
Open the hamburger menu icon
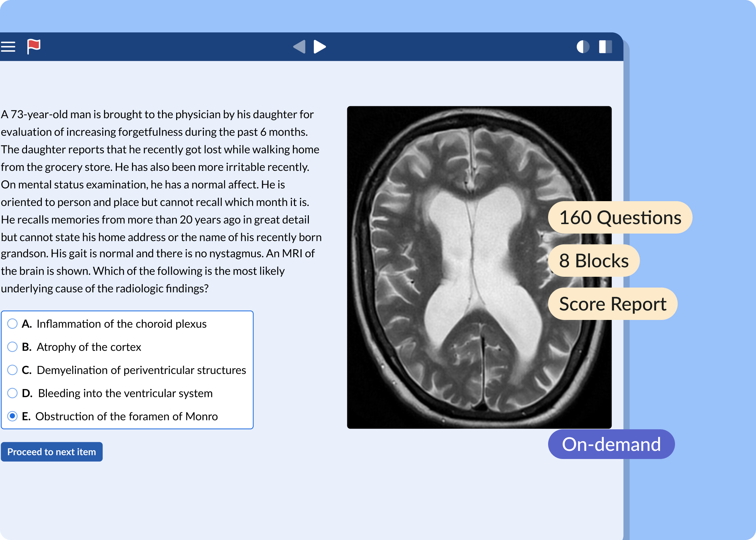click(x=8, y=47)
